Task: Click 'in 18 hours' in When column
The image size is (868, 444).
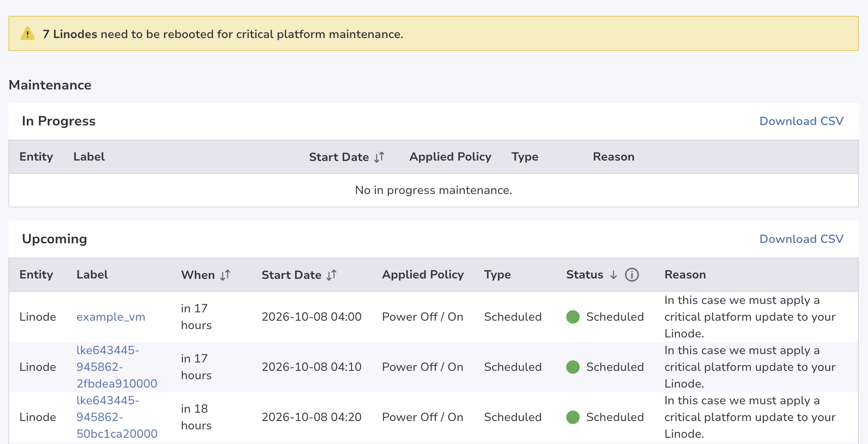Action: (x=196, y=417)
